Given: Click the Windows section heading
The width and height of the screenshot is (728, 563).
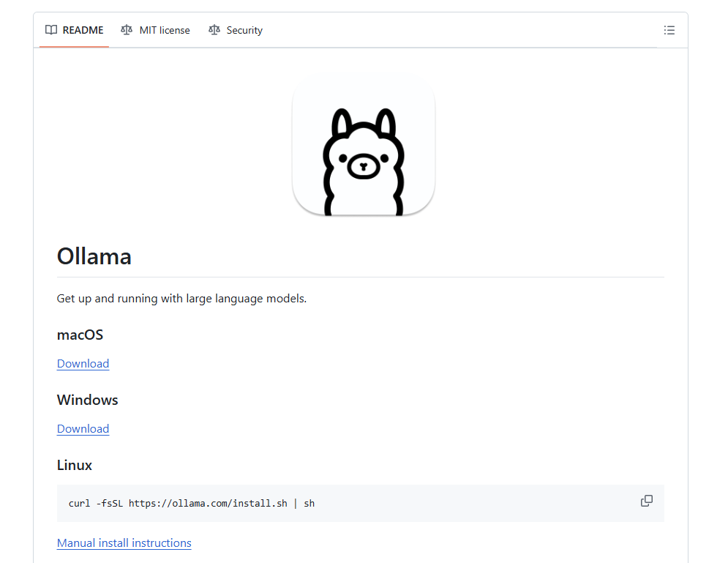Looking at the screenshot, I should (x=88, y=400).
